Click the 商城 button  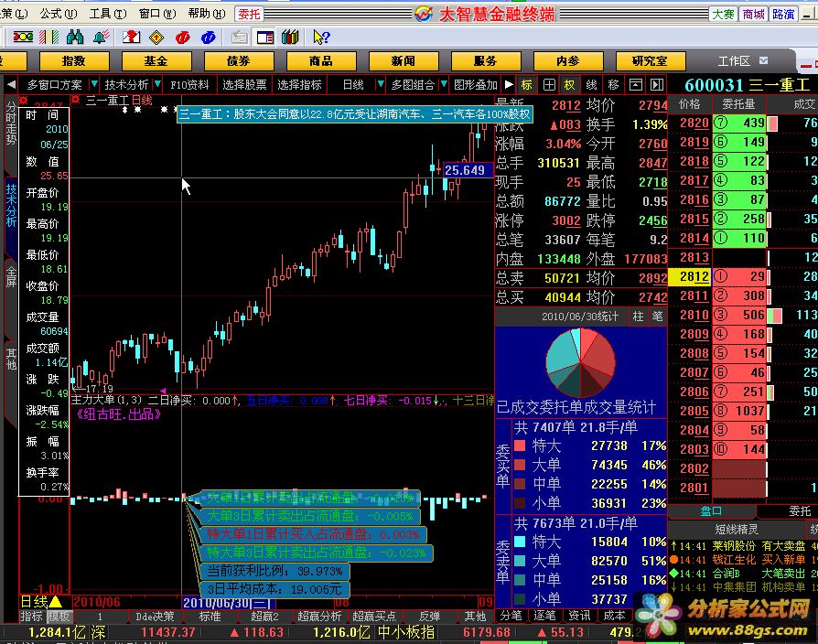tap(753, 14)
